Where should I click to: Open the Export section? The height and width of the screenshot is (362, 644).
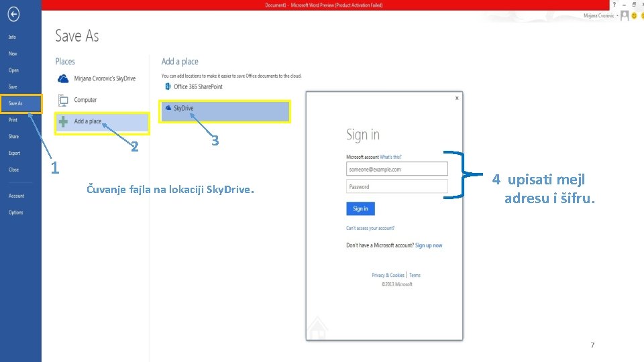pos(14,153)
